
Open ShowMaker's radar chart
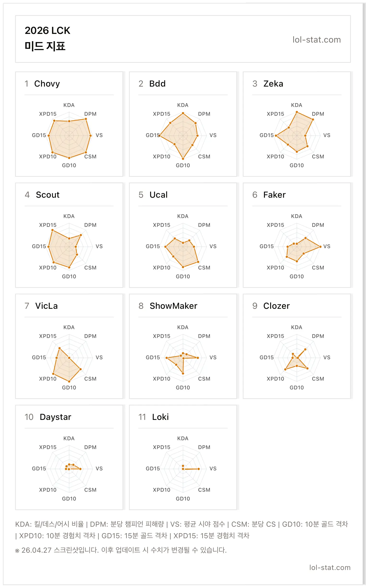pos(183,357)
